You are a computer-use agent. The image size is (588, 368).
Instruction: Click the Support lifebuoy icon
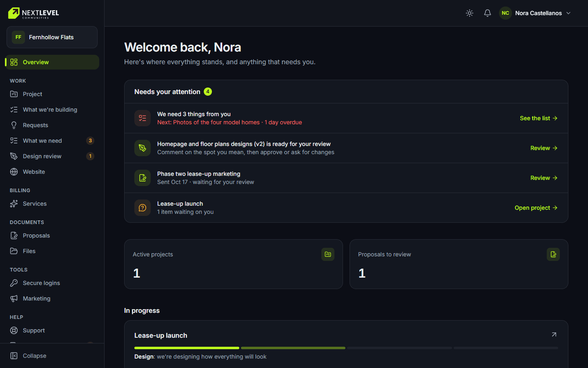tap(14, 330)
